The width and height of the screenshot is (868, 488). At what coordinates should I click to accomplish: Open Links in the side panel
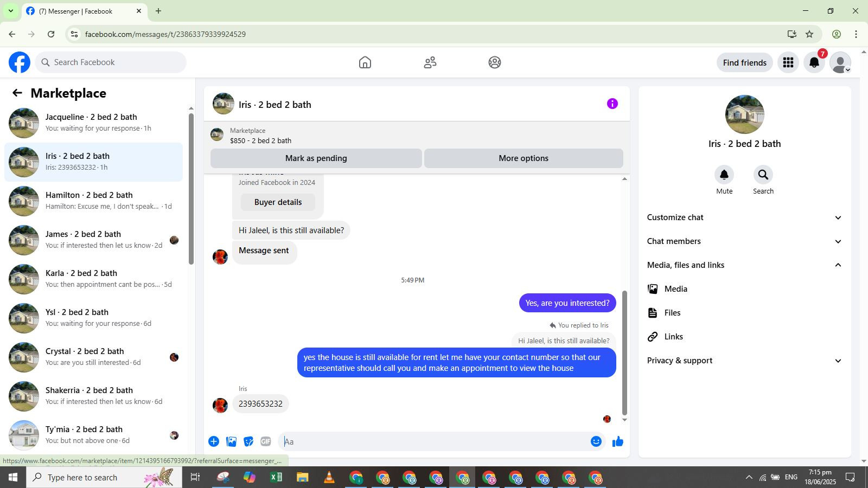744,337
